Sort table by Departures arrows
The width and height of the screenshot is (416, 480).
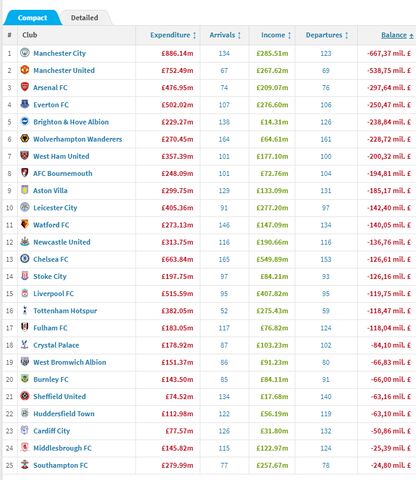pos(347,35)
